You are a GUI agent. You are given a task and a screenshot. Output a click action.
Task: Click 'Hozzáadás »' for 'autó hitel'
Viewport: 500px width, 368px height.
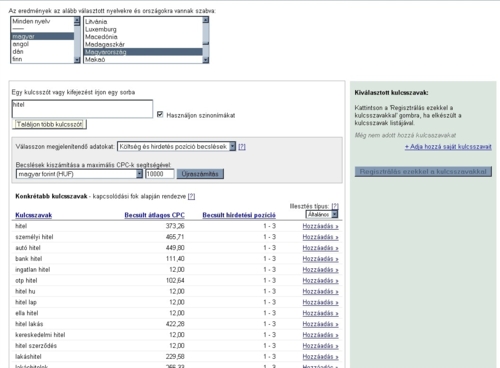(320, 248)
